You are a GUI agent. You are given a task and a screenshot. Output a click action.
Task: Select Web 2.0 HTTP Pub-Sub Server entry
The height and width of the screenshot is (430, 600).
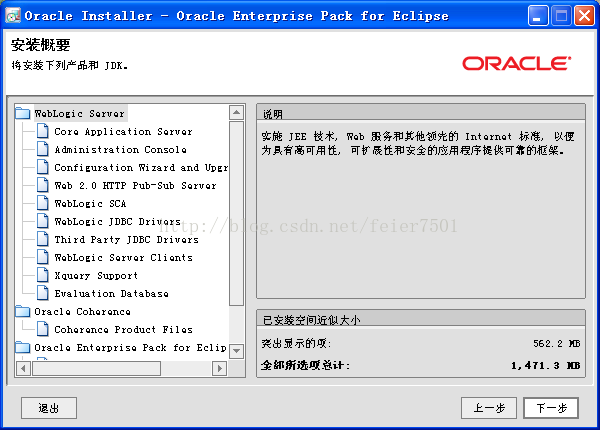pos(135,186)
